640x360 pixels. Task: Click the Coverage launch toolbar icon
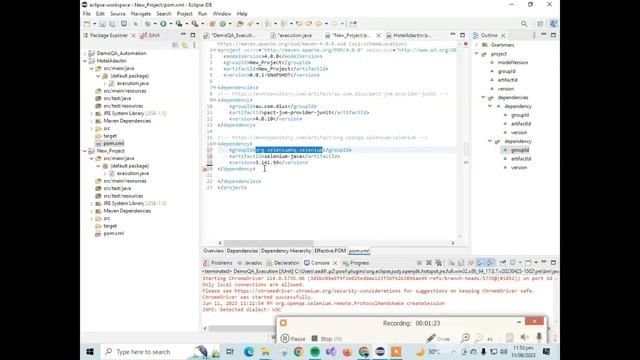[179, 24]
